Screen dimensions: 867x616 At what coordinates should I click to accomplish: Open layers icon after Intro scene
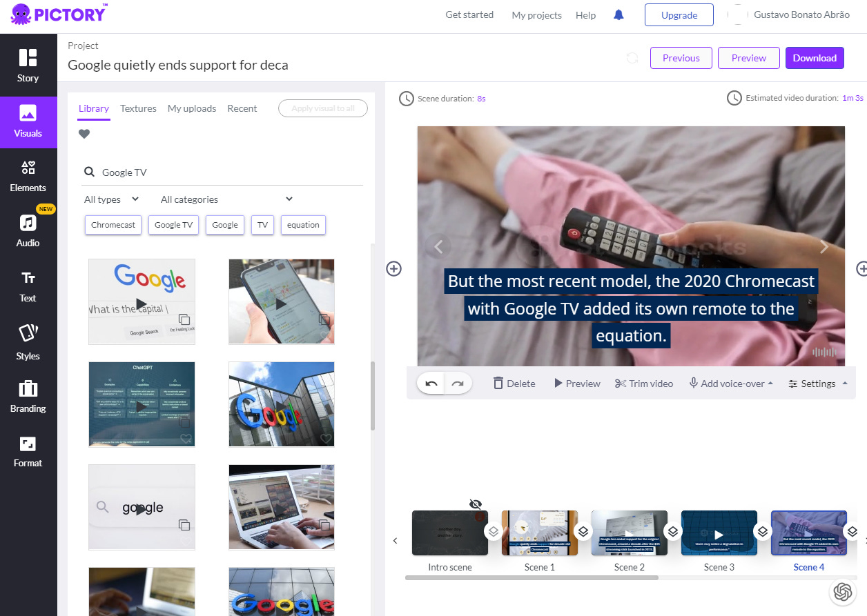494,531
